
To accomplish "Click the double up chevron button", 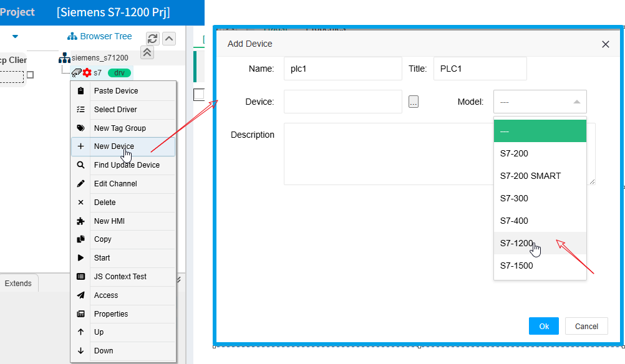I will click(147, 52).
